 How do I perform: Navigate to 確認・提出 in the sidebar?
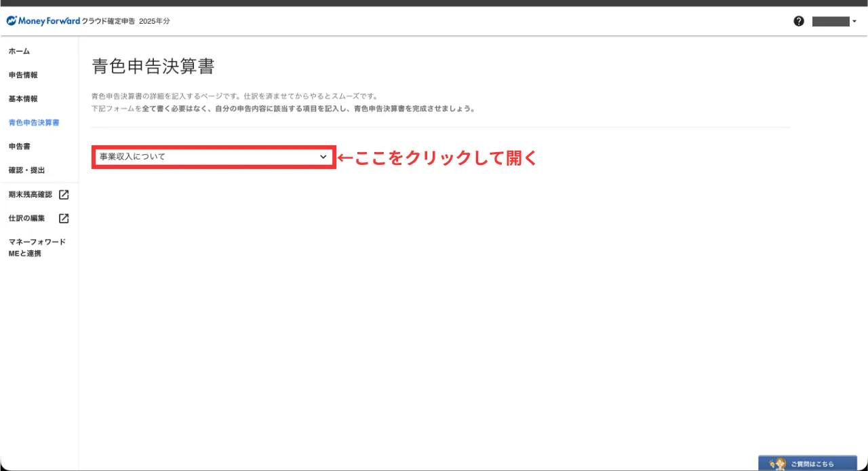pyautogui.click(x=26, y=170)
